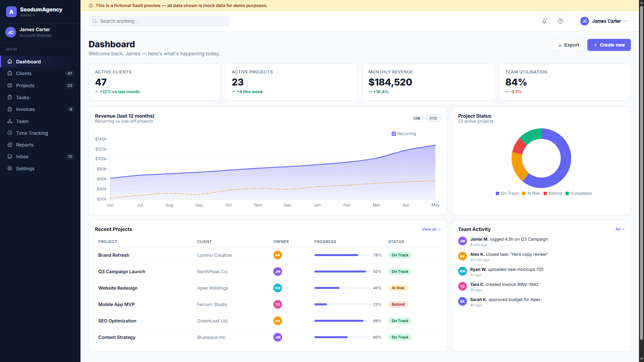This screenshot has height=362, width=644.
Task: Click the Reports bar chart icon
Action: 10,145
